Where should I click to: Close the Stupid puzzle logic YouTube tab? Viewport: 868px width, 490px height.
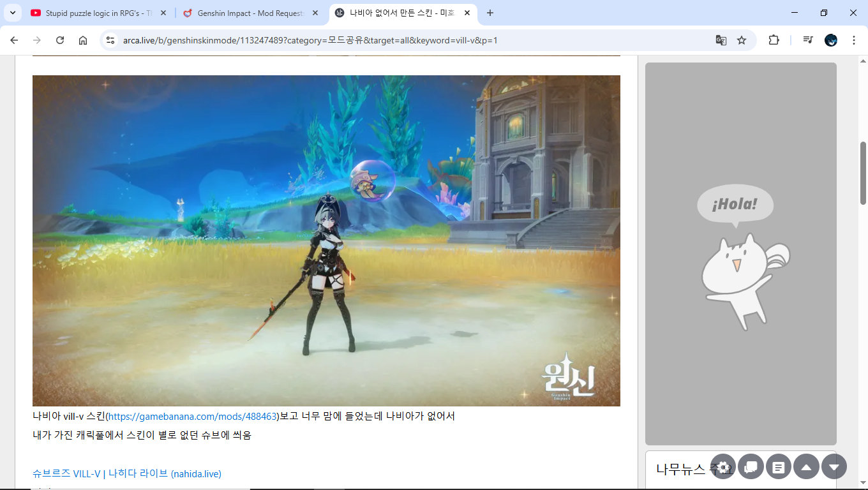point(163,13)
